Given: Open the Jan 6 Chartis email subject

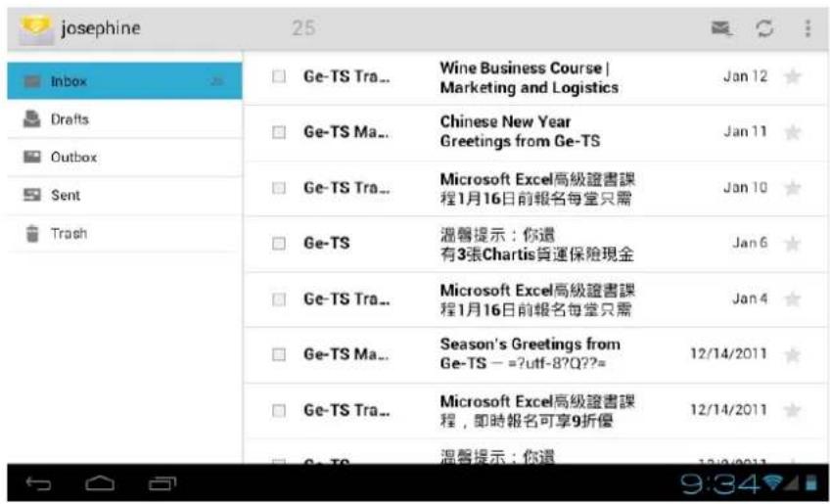Looking at the screenshot, I should coord(536,245).
